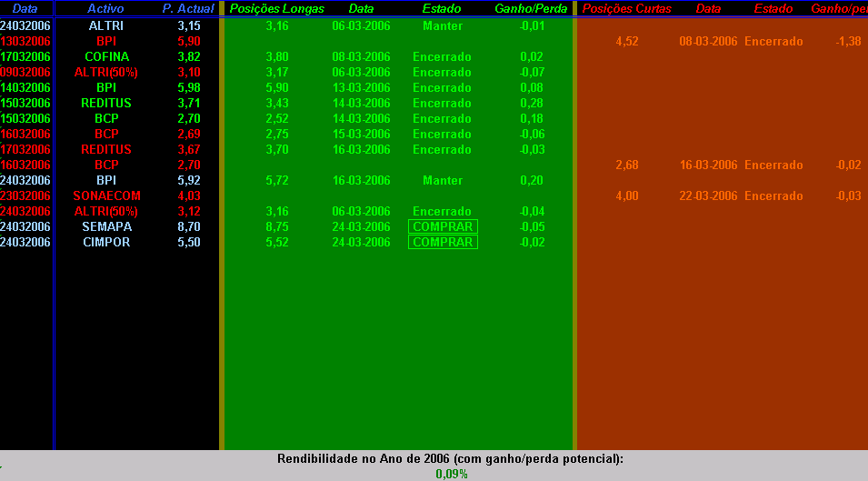This screenshot has height=481, width=868.
Task: Select the long date 13-03-2006 in the BPI row
Action: [361, 87]
